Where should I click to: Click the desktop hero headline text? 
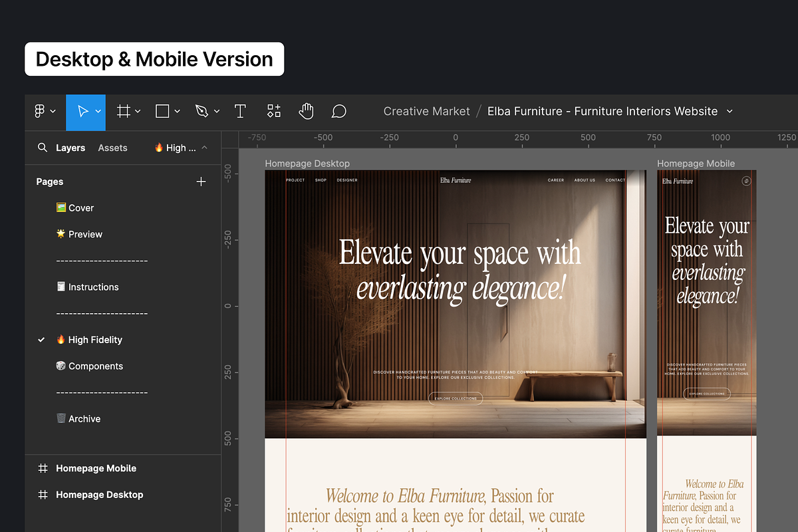460,271
